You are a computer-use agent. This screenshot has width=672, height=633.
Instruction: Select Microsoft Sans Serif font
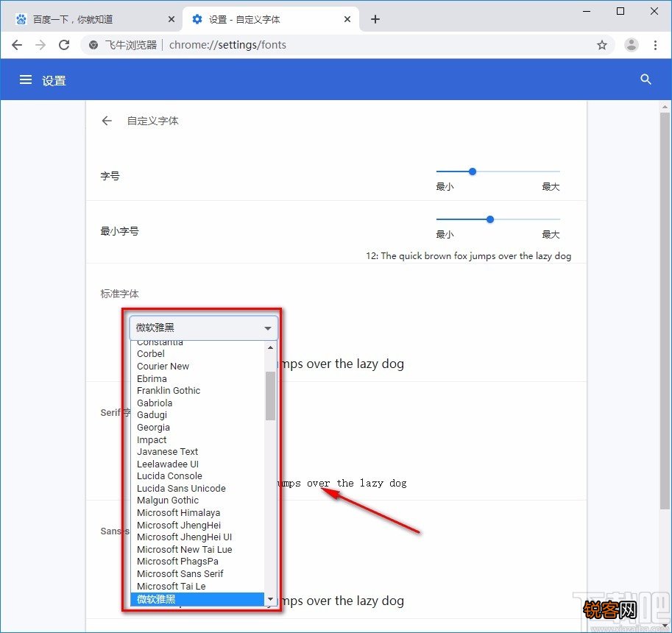click(197, 574)
